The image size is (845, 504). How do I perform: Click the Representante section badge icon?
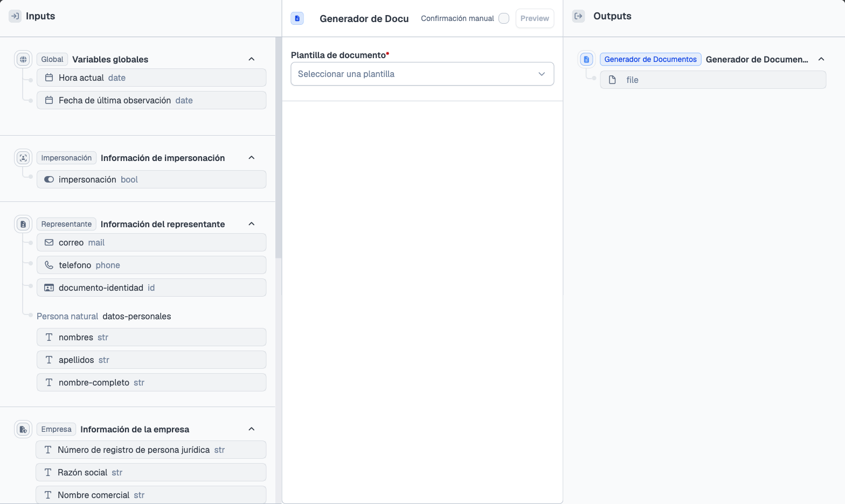tap(23, 224)
